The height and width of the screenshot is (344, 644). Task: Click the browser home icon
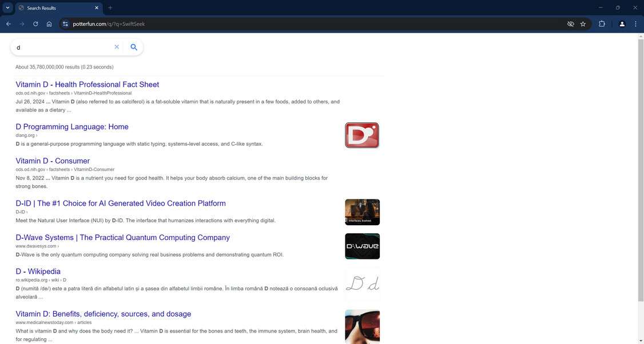tap(49, 24)
